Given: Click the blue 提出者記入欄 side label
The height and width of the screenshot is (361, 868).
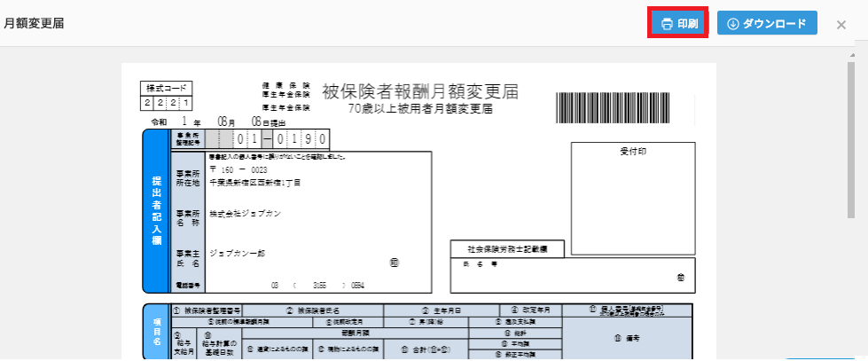Looking at the screenshot, I should tap(155, 210).
